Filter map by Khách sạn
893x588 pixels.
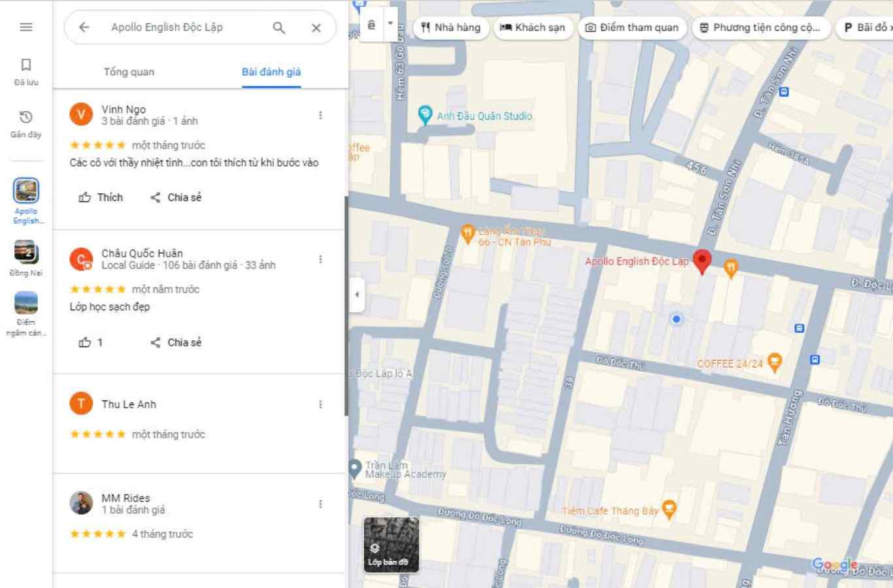[x=533, y=27]
